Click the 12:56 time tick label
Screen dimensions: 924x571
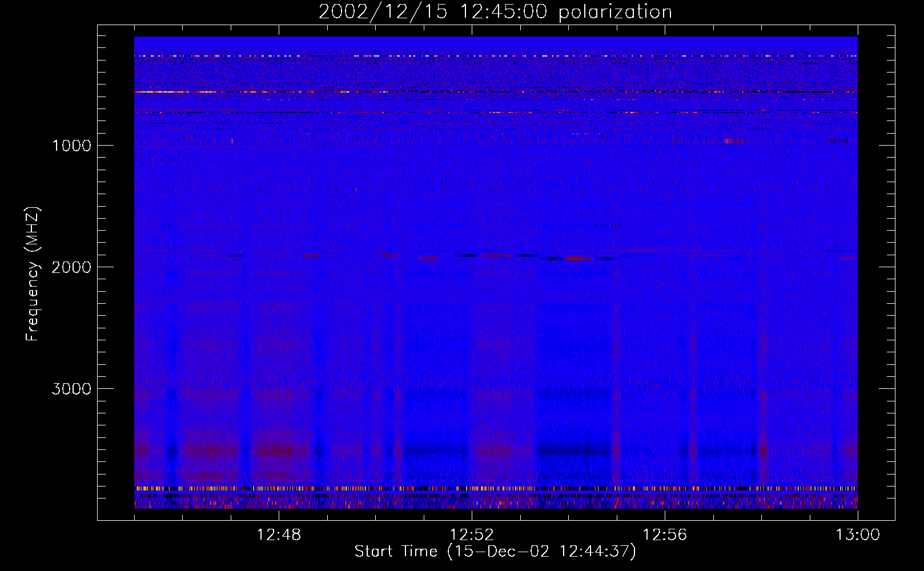coord(665,535)
